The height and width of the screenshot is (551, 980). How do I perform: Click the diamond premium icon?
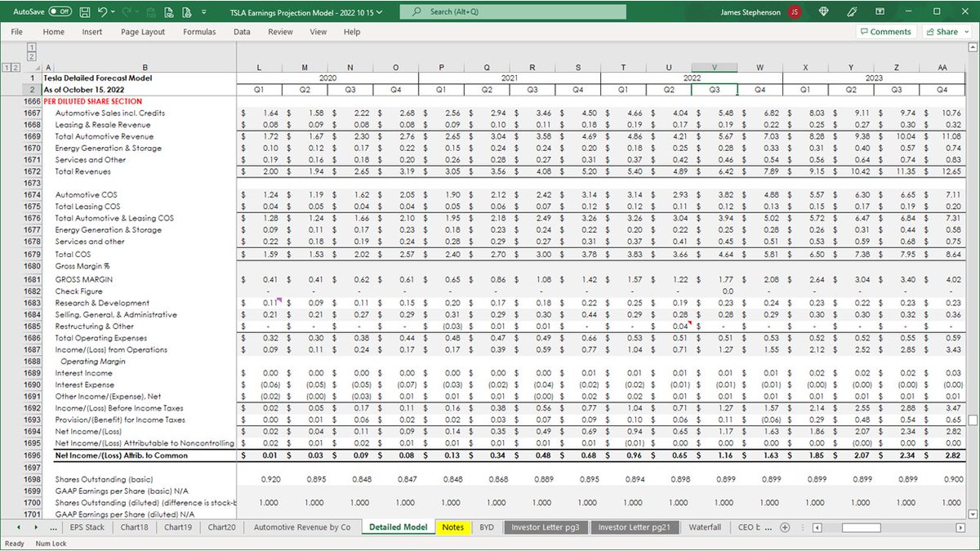(x=823, y=12)
